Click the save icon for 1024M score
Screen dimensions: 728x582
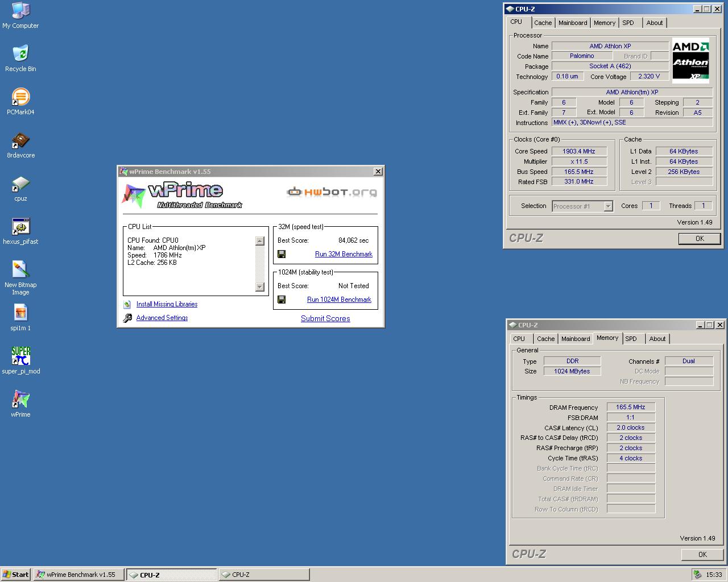tap(282, 300)
